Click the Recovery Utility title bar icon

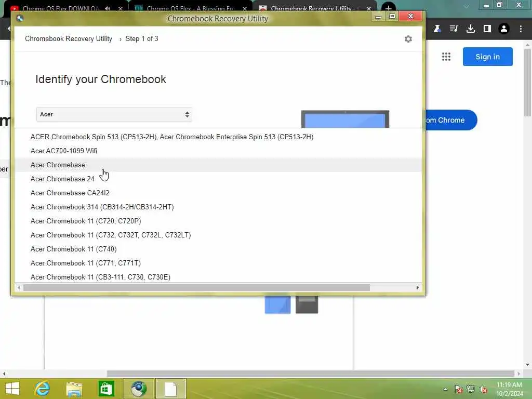coord(20,18)
